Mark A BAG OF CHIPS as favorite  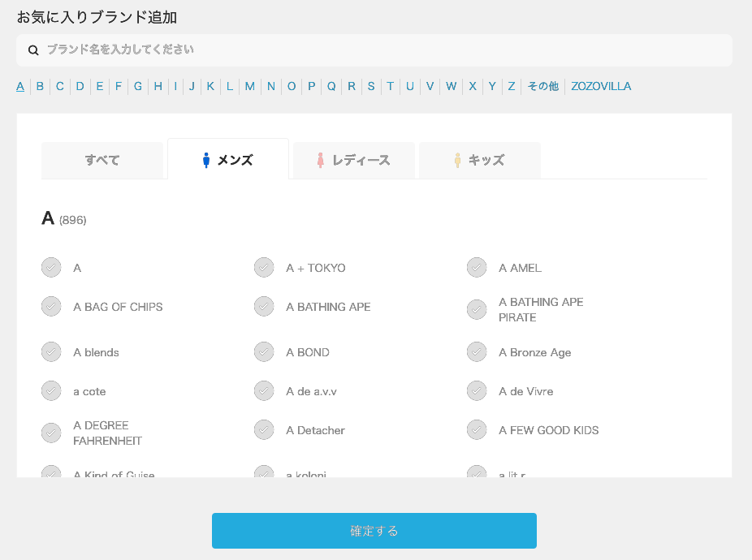(x=51, y=307)
